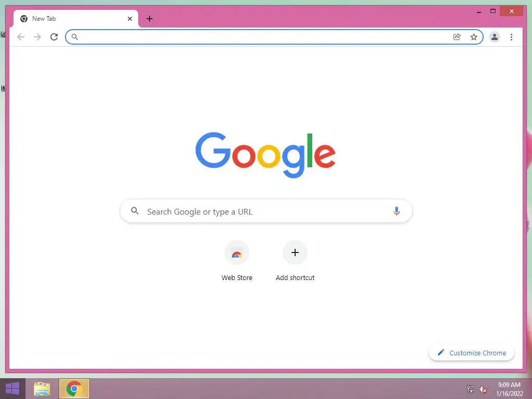
Task: Click the muted volume tray icon
Action: pyautogui.click(x=483, y=389)
